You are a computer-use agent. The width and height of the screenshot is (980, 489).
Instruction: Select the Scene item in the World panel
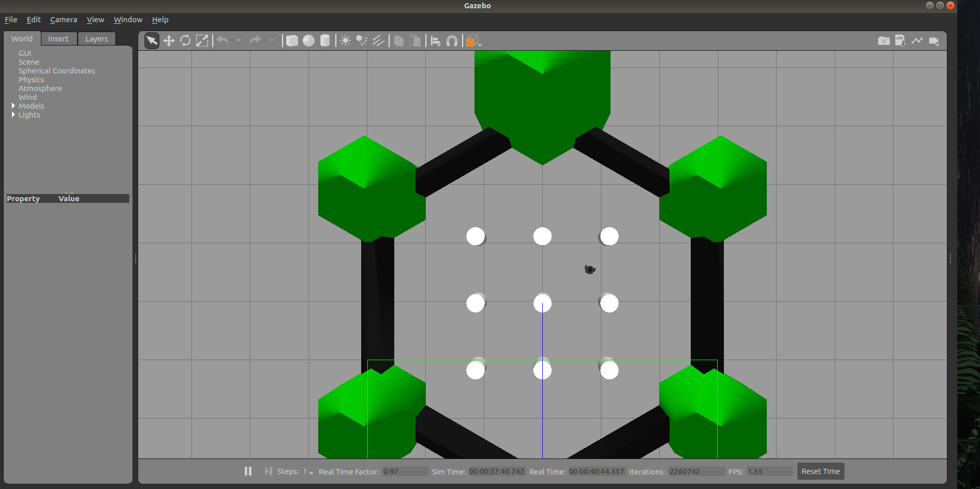pyautogui.click(x=29, y=62)
